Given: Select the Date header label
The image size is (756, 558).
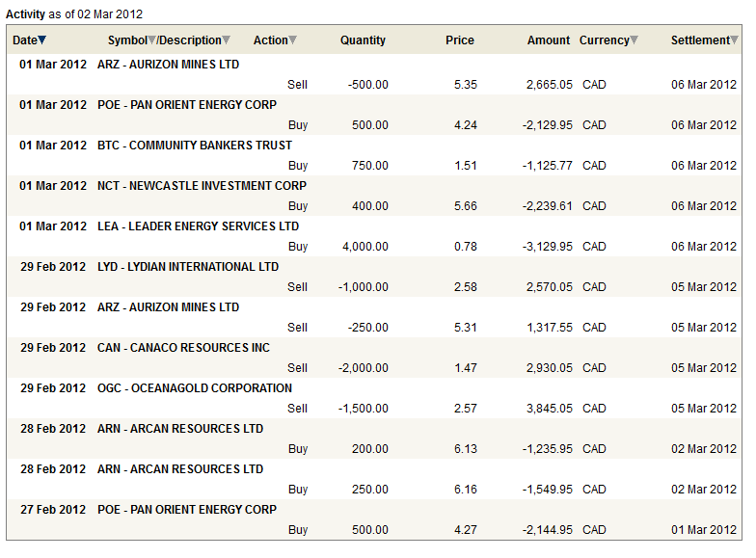Looking at the screenshot, I should (24, 40).
